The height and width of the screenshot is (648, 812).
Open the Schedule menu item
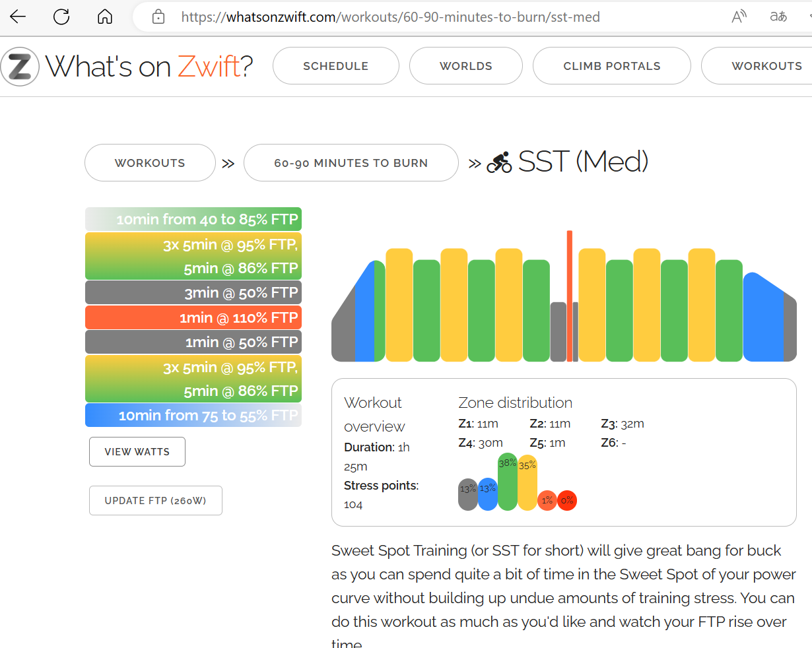tap(335, 66)
